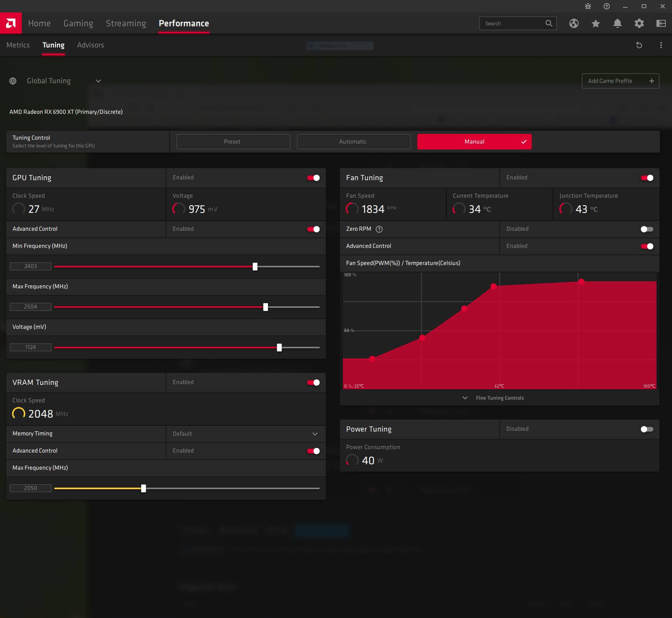
Task: Enable the Zero RPM switch
Action: coord(647,229)
